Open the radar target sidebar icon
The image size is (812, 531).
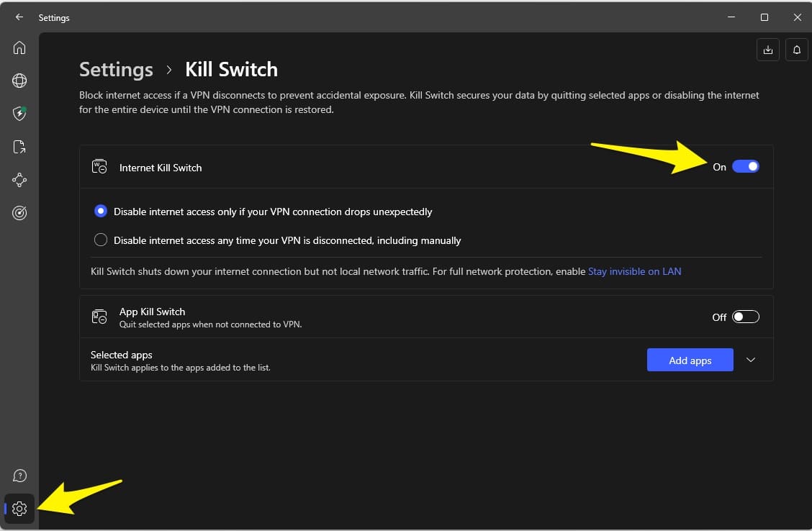tap(19, 213)
